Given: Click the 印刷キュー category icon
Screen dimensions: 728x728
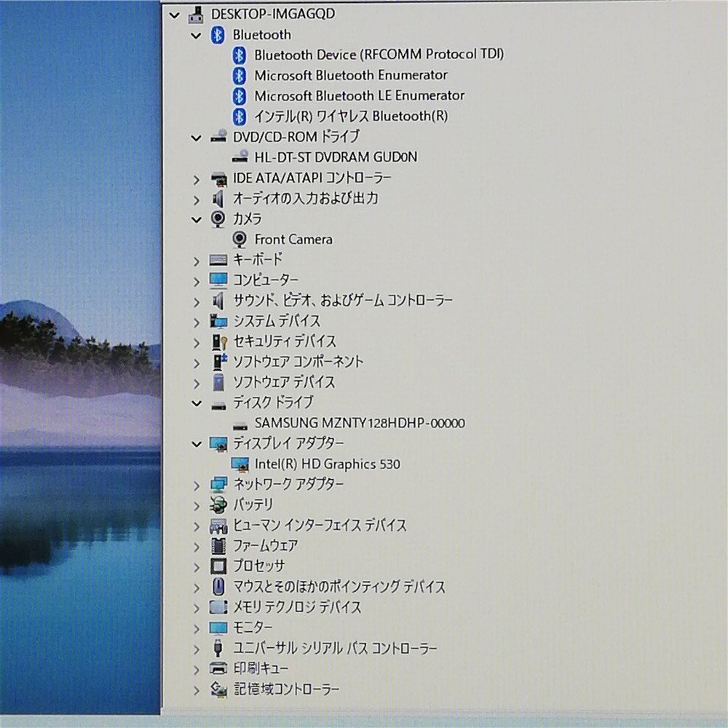Looking at the screenshot, I should click(216, 668).
